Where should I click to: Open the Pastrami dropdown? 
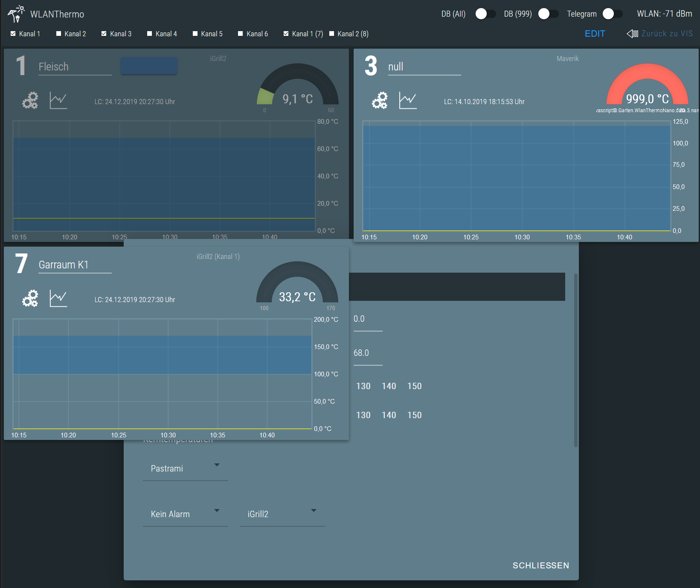point(186,469)
